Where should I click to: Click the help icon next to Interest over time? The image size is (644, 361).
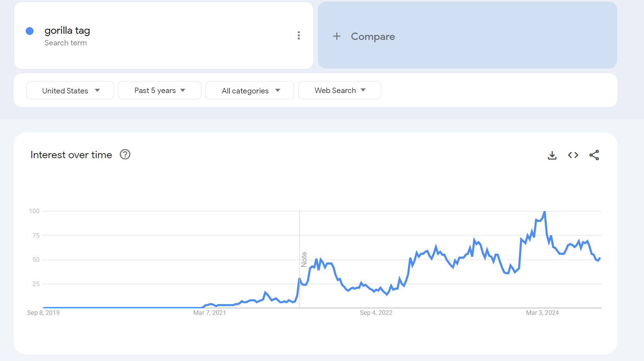tap(125, 154)
